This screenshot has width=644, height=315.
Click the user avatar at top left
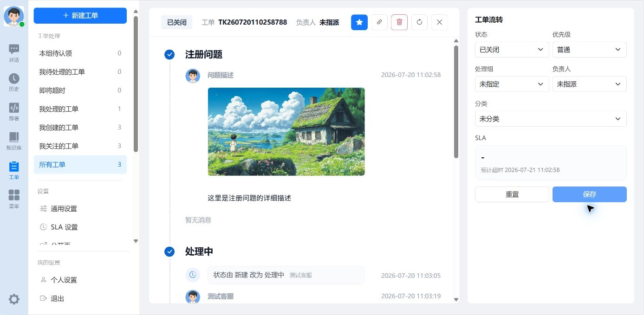pyautogui.click(x=14, y=16)
